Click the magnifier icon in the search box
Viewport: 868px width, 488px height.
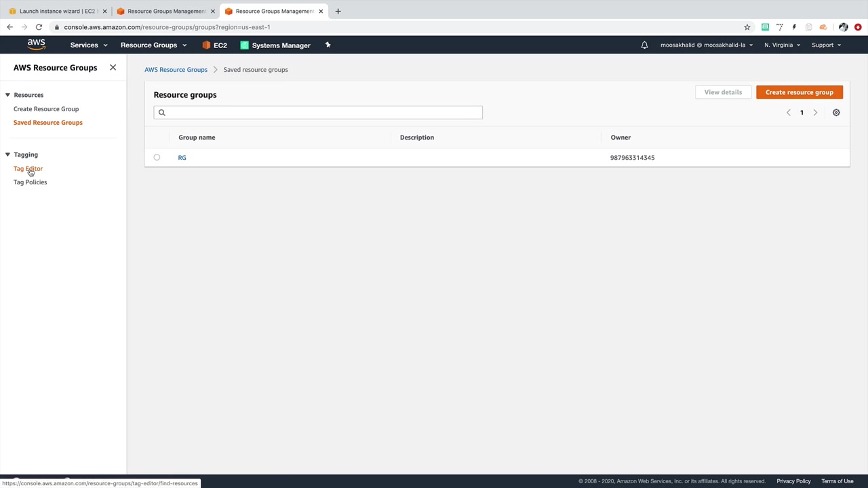click(x=161, y=113)
